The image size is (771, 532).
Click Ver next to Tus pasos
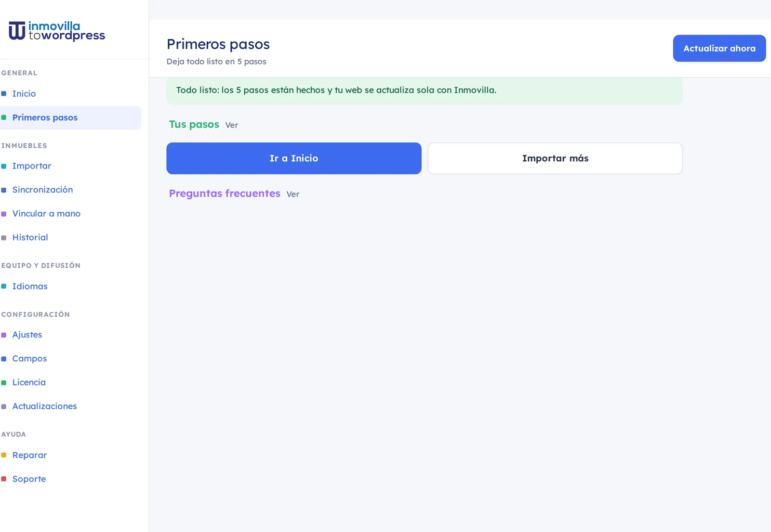pyautogui.click(x=232, y=125)
